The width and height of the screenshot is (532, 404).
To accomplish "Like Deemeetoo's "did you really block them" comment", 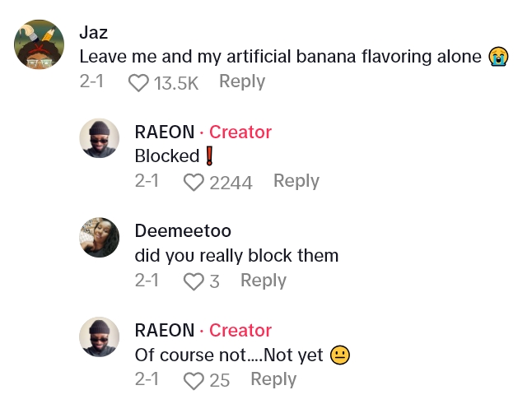I will 194,281.
